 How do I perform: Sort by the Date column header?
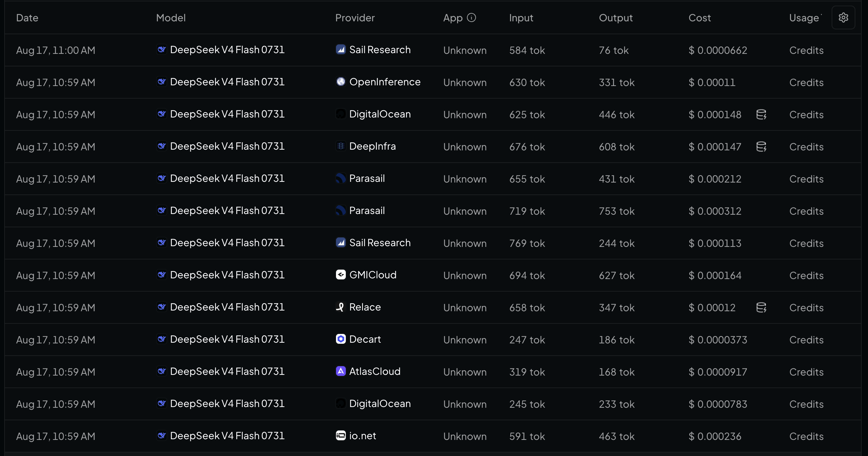point(27,18)
